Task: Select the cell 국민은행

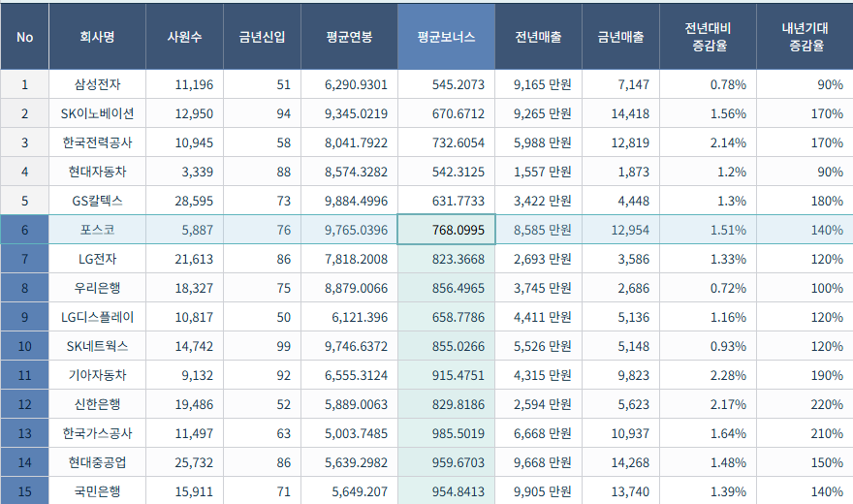Action: pos(97,491)
